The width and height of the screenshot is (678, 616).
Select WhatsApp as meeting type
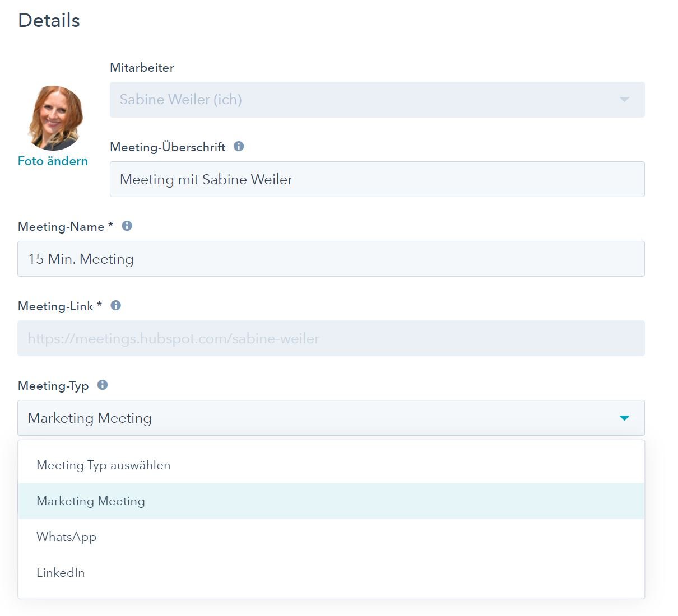coord(331,537)
